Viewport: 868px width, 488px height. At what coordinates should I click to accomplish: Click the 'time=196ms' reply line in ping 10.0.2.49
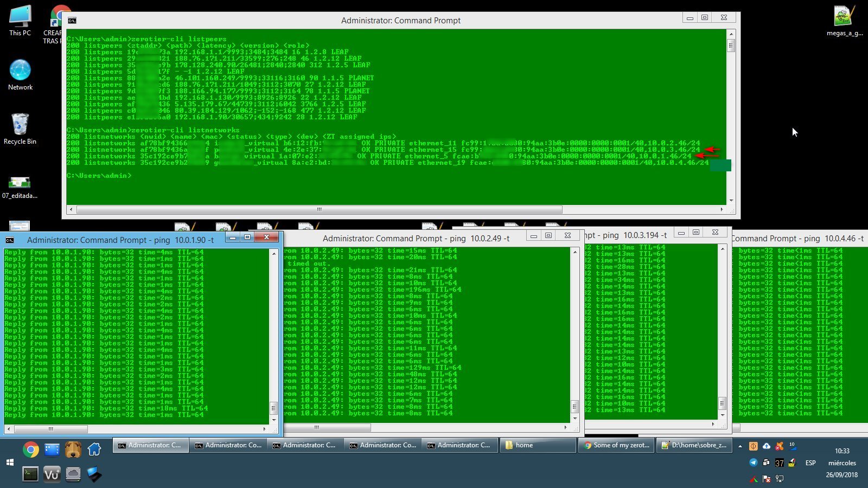373,290
